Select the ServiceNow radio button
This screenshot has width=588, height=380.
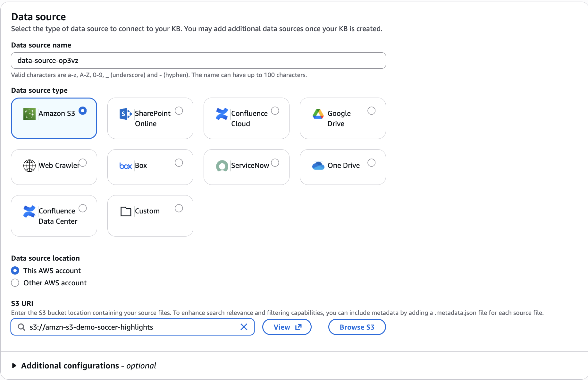[275, 163]
